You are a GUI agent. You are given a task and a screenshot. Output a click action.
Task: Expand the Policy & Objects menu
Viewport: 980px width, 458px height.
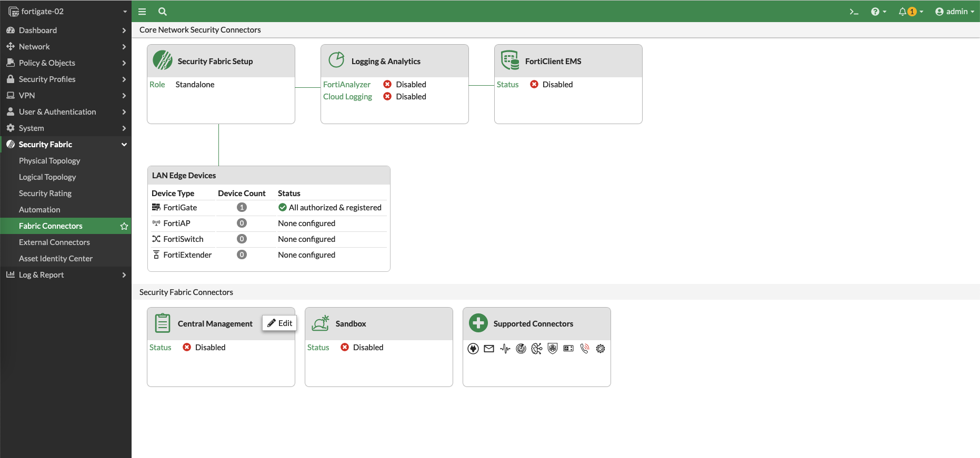66,63
